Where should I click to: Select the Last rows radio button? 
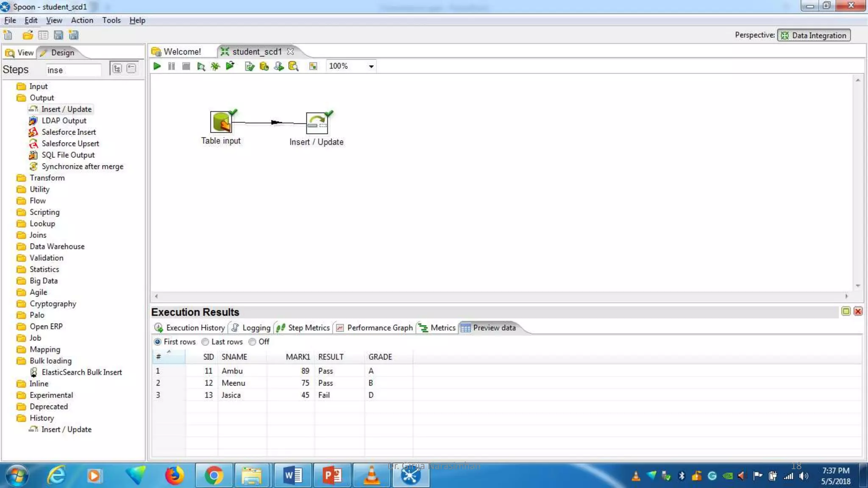tap(205, 342)
